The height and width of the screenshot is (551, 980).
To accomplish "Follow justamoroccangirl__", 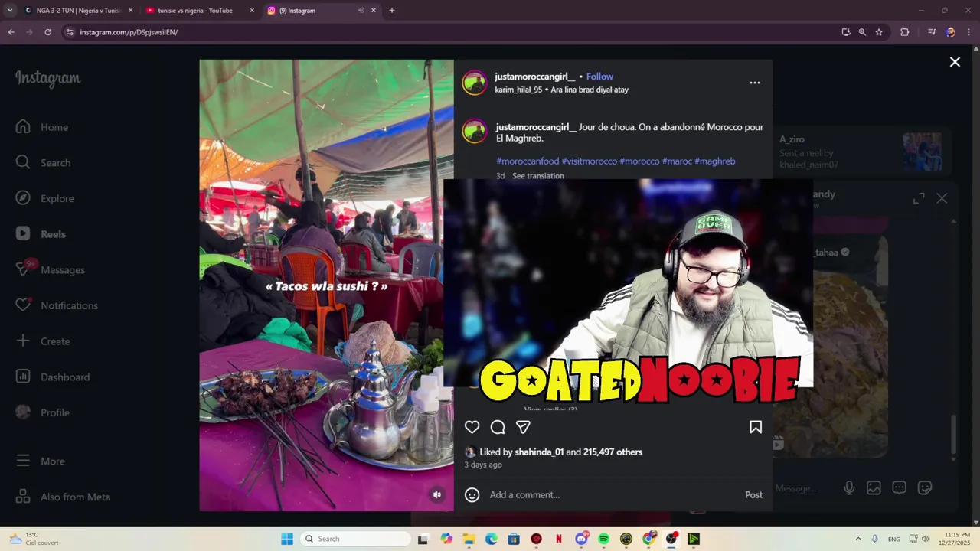I will point(599,77).
